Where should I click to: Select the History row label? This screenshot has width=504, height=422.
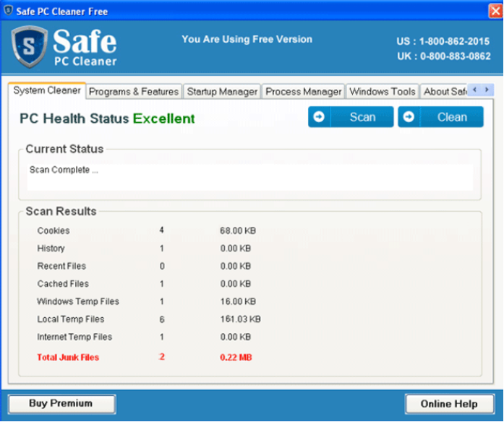[51, 249]
